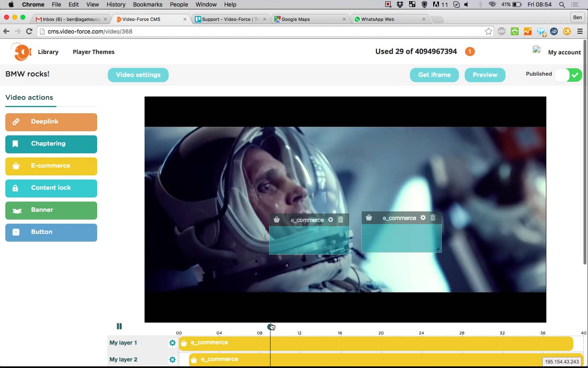Viewport: 588px width, 368px height.
Task: Click the 'My layer 1' label
Action: click(x=123, y=343)
